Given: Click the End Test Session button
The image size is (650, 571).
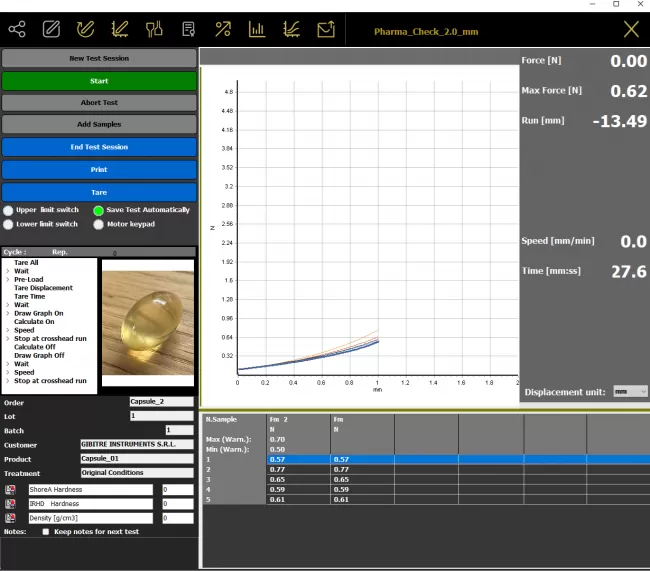Looking at the screenshot, I should pyautogui.click(x=99, y=147).
